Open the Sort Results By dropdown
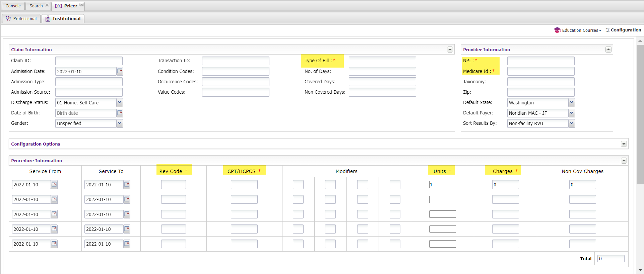This screenshot has height=274, width=644. pyautogui.click(x=571, y=123)
